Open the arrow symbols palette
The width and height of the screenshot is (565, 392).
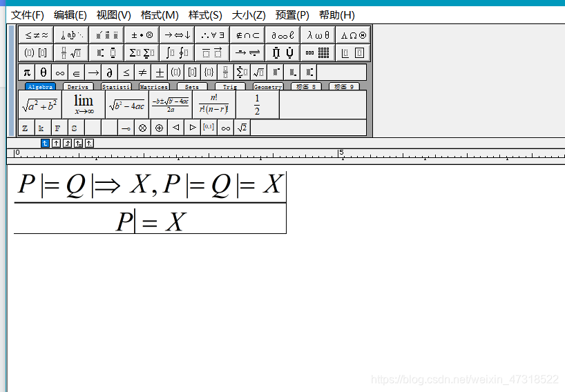point(177,35)
